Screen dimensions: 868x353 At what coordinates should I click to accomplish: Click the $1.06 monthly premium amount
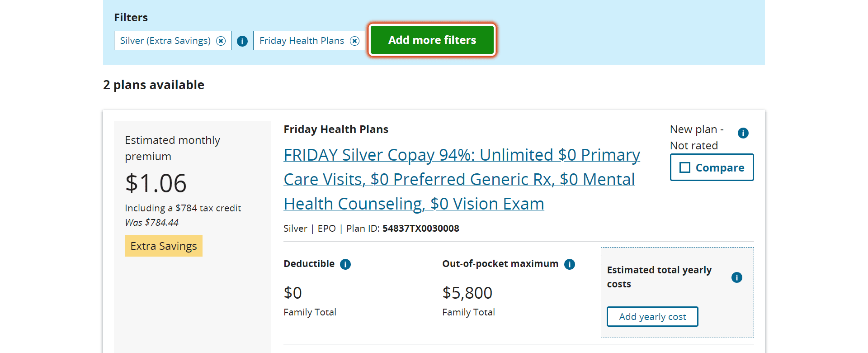click(x=156, y=183)
